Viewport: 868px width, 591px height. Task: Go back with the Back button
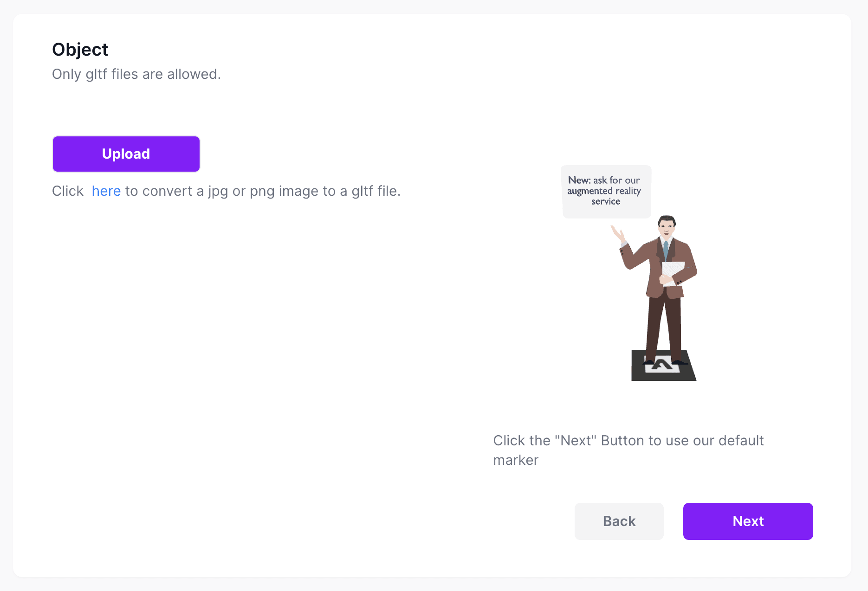point(619,521)
